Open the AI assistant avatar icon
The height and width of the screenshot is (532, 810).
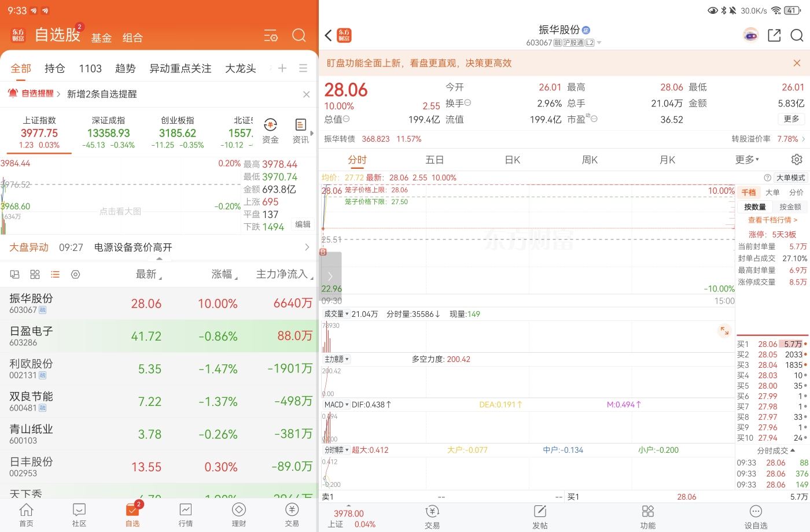[751, 35]
